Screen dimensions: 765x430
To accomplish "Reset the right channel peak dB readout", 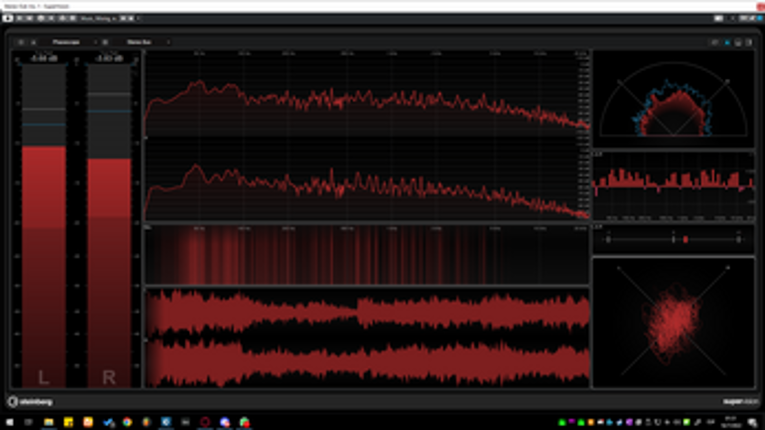I will coord(108,59).
